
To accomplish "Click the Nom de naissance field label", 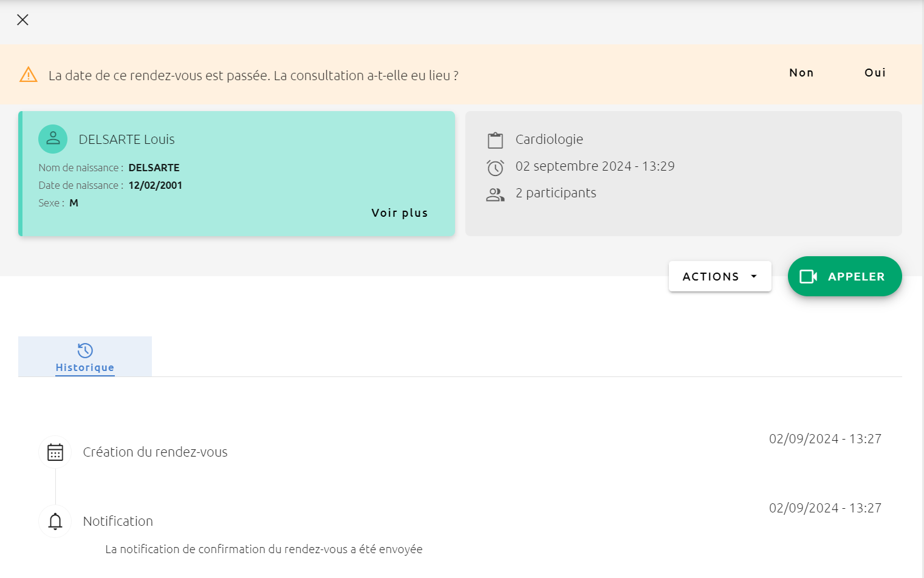I will point(81,168).
